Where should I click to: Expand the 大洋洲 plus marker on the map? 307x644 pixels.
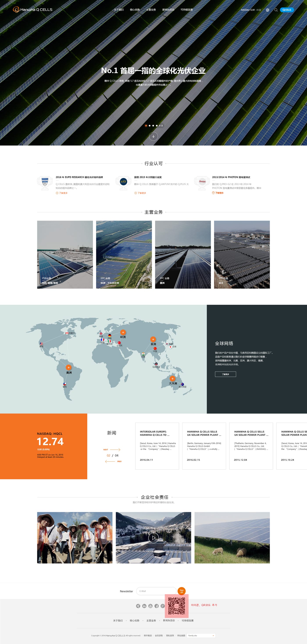click(x=172, y=379)
